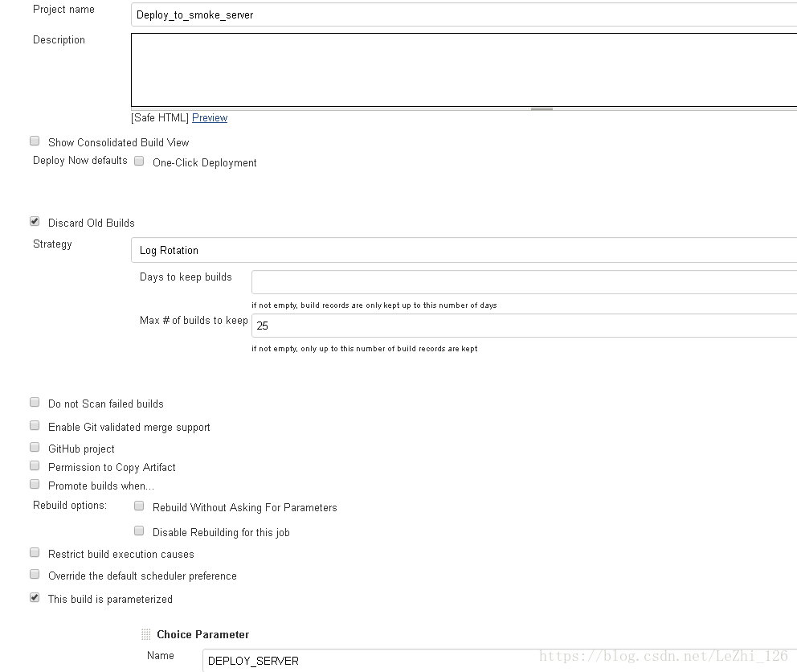Uncheck the Discard Old Builds checkbox

(x=35, y=221)
